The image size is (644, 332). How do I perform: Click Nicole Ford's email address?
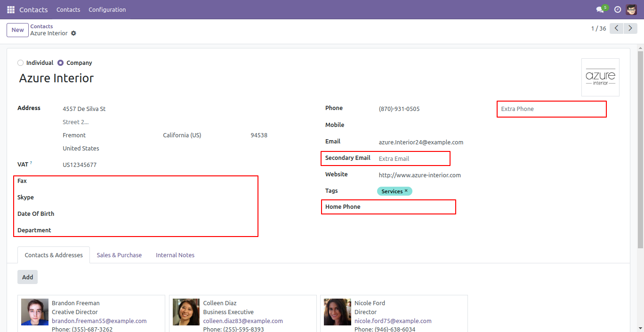point(393,321)
